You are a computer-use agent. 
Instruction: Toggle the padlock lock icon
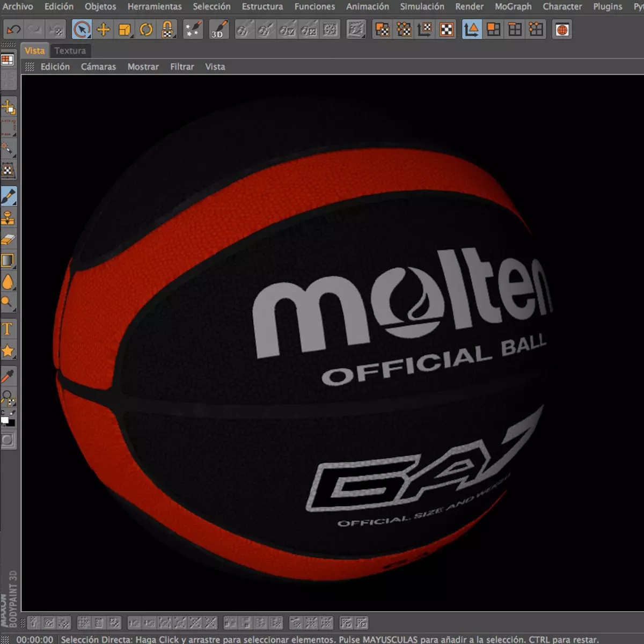click(167, 30)
